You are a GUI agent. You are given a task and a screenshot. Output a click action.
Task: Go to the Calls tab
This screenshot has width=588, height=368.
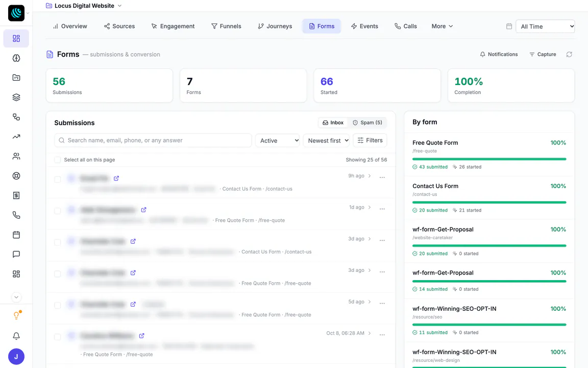406,26
